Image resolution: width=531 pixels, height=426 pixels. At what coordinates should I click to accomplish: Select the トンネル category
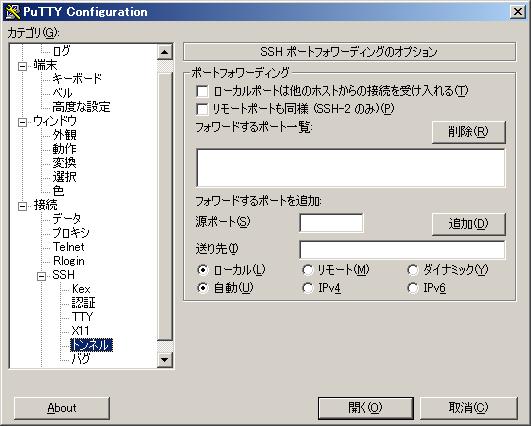(x=91, y=345)
